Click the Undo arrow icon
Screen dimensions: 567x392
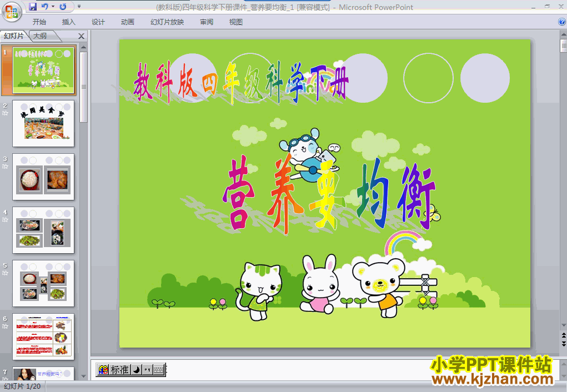[45, 6]
